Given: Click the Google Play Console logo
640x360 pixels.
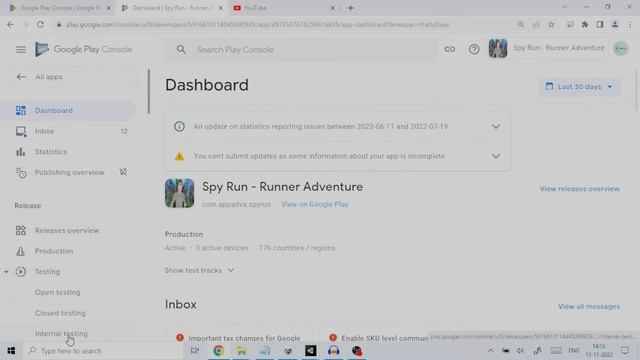Looking at the screenshot, I should tap(84, 49).
